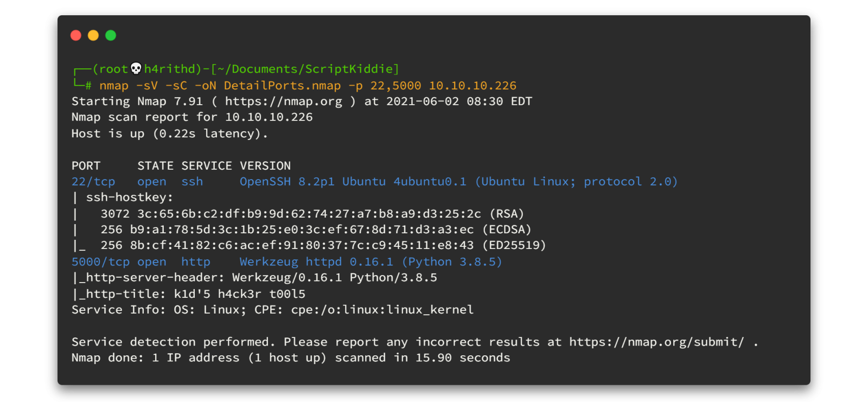The image size is (868, 402).
Task: Click the ECDSA host key fingerprint
Action: click(302, 229)
